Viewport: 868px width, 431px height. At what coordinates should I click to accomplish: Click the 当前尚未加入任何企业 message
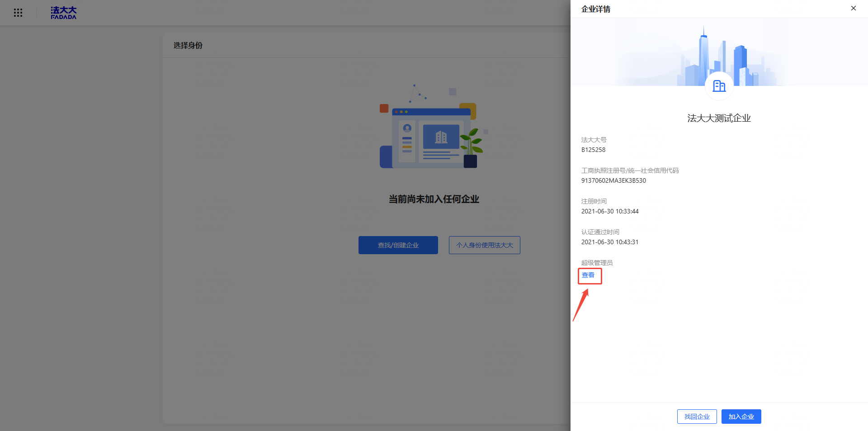[434, 199]
